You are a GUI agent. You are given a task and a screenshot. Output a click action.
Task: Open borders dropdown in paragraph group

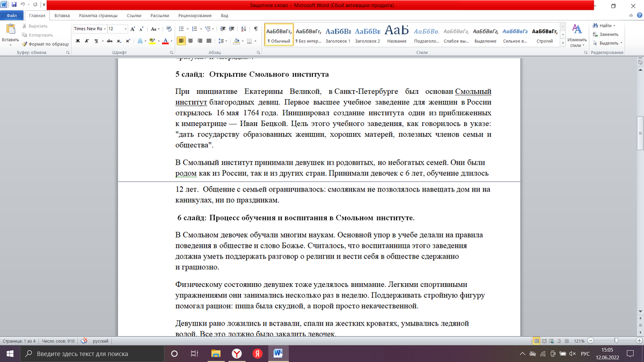(255, 41)
